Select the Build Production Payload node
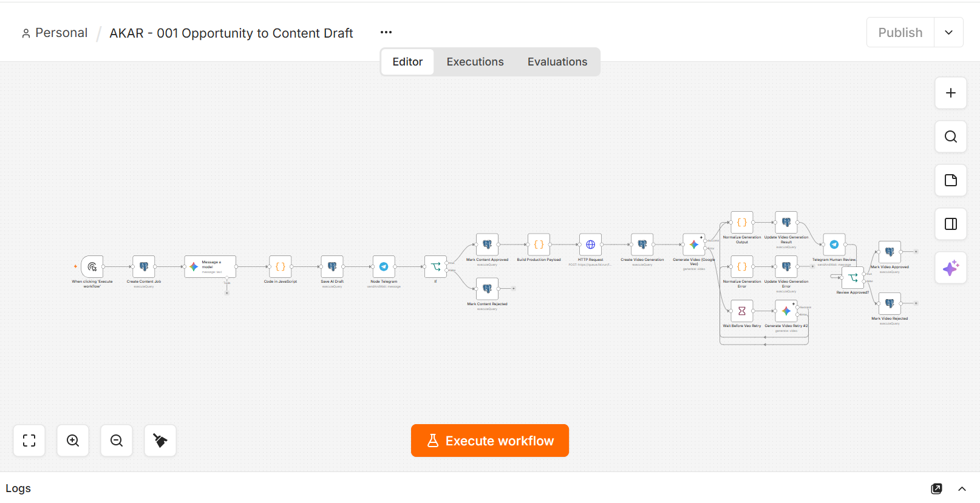Viewport: 980px width, 503px height. point(539,245)
